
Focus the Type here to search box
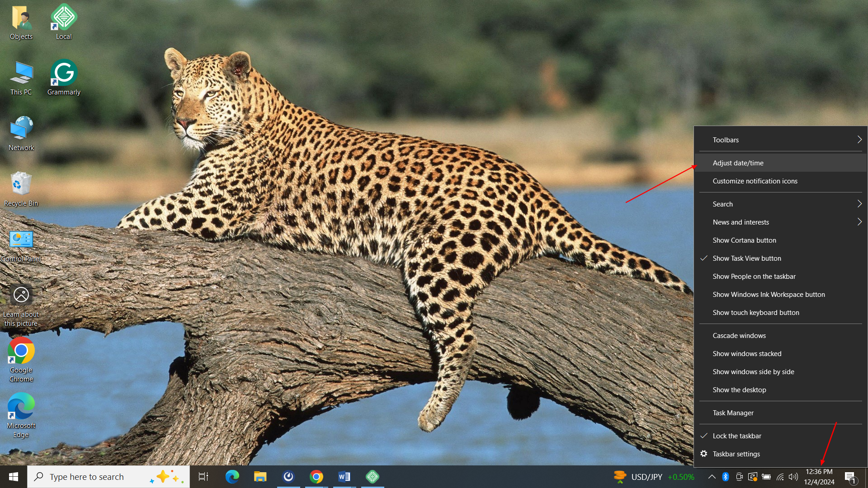point(108,477)
